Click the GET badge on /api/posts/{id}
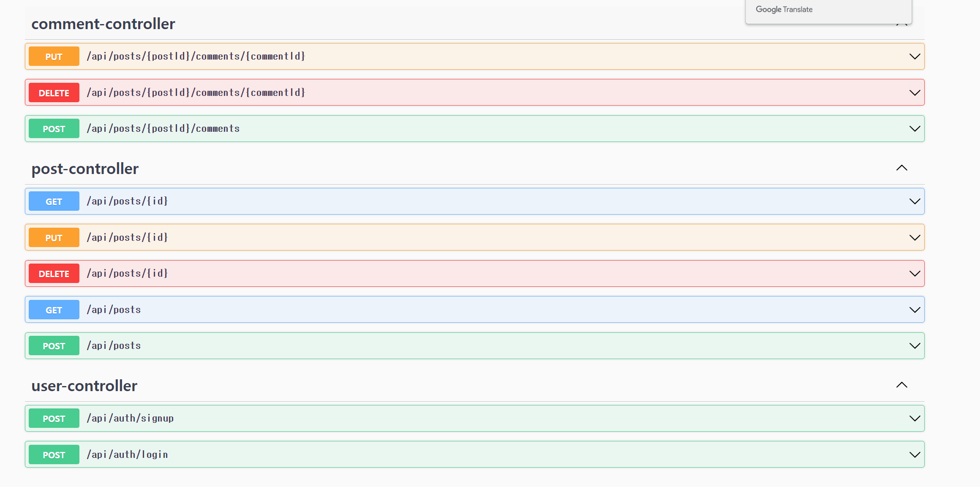 click(54, 201)
